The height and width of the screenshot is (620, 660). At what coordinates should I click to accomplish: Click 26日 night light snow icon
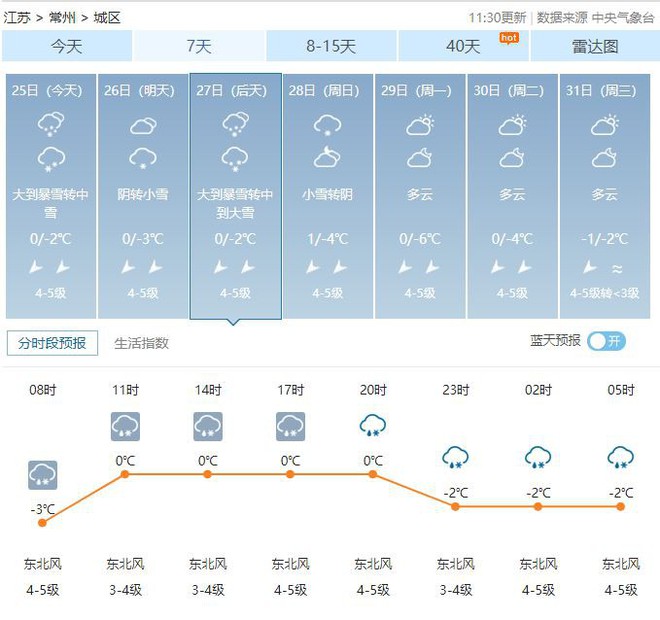(143, 158)
